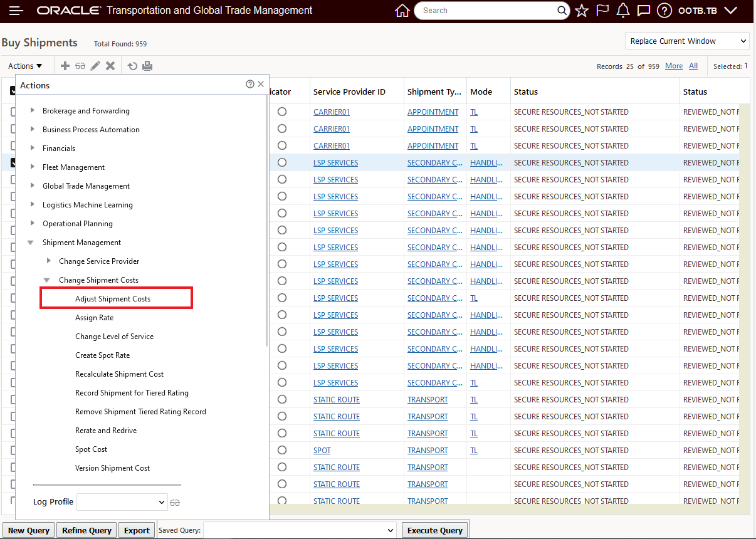Image resolution: width=756 pixels, height=539 pixels.
Task: Open notifications bell icon
Action: (623, 11)
